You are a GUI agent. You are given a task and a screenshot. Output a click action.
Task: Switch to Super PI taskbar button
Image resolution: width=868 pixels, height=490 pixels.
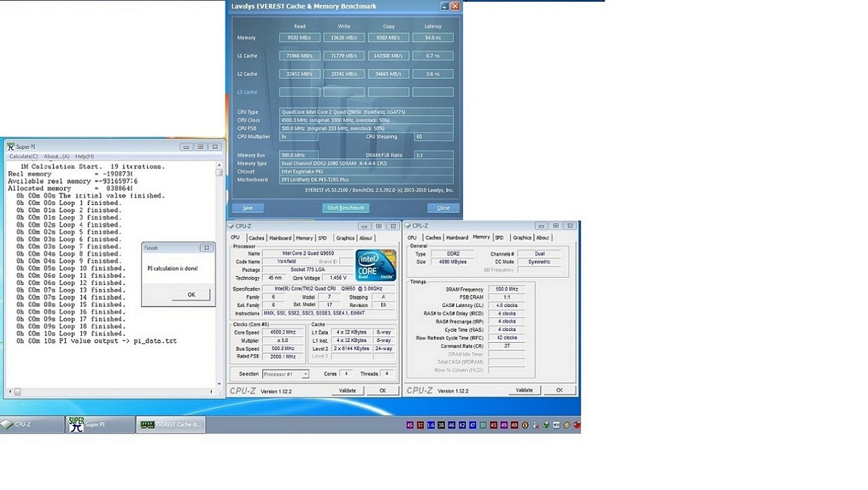(x=101, y=425)
